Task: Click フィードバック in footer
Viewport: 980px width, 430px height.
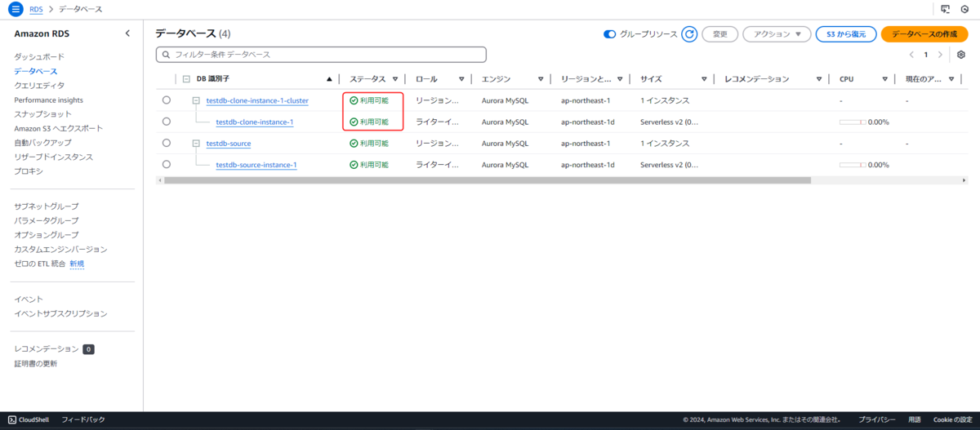Action: [x=83, y=419]
